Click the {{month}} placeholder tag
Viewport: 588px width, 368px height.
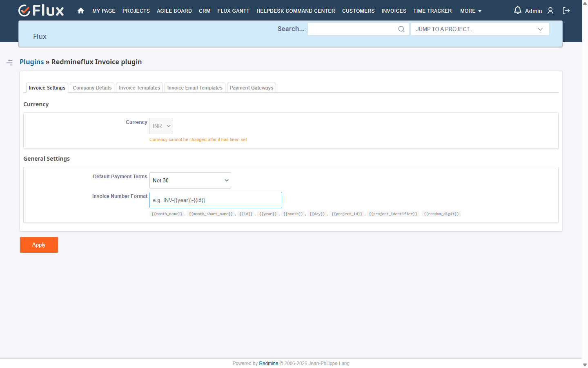pyautogui.click(x=293, y=214)
